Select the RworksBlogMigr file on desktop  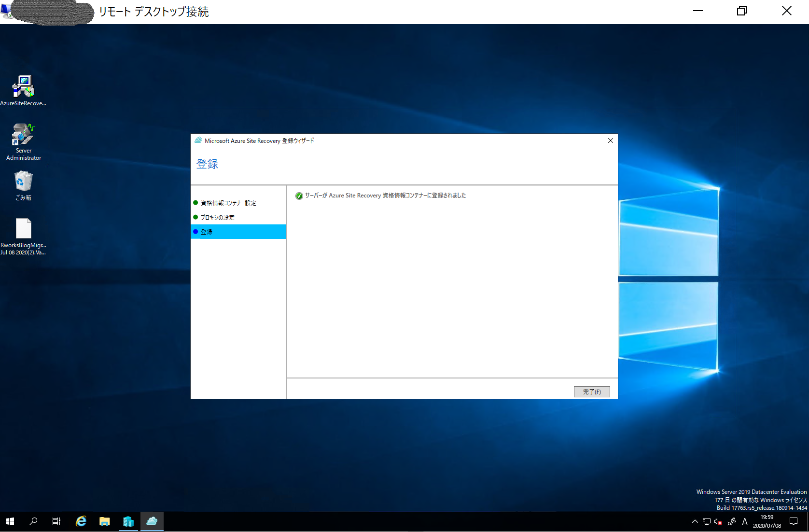coord(23,237)
